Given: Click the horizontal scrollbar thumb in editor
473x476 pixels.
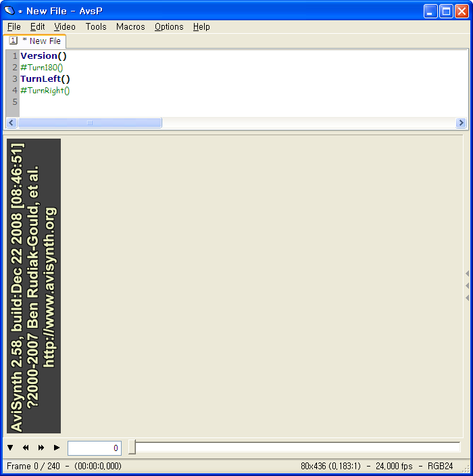Looking at the screenshot, I should [x=90, y=122].
